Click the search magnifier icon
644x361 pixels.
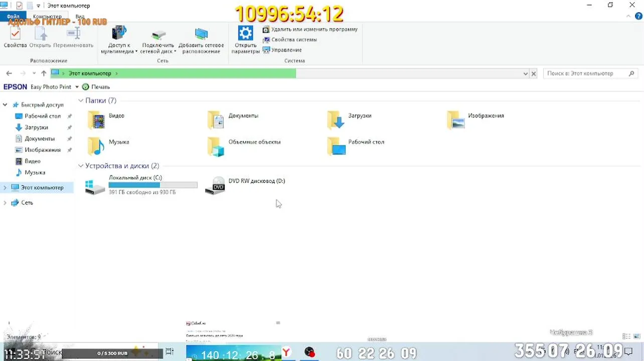pos(631,74)
